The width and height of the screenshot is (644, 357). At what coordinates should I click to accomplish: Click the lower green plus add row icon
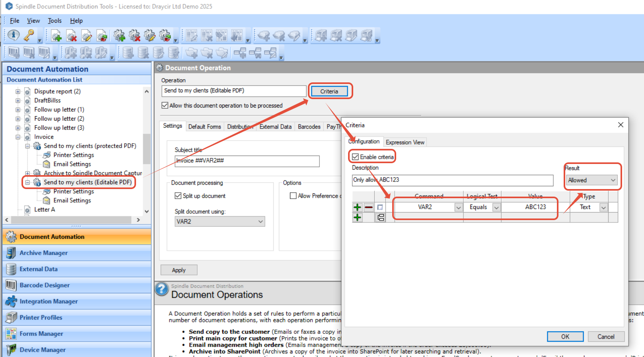pyautogui.click(x=357, y=217)
